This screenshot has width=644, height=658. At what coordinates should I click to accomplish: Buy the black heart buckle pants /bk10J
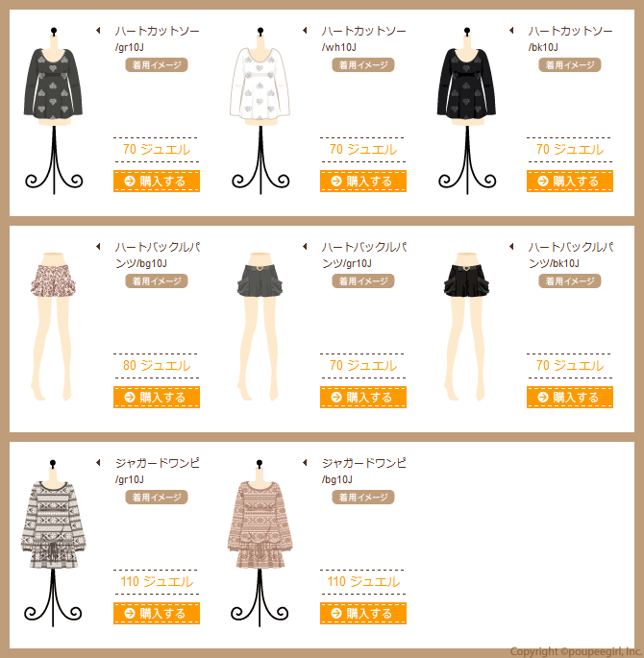[x=570, y=397]
